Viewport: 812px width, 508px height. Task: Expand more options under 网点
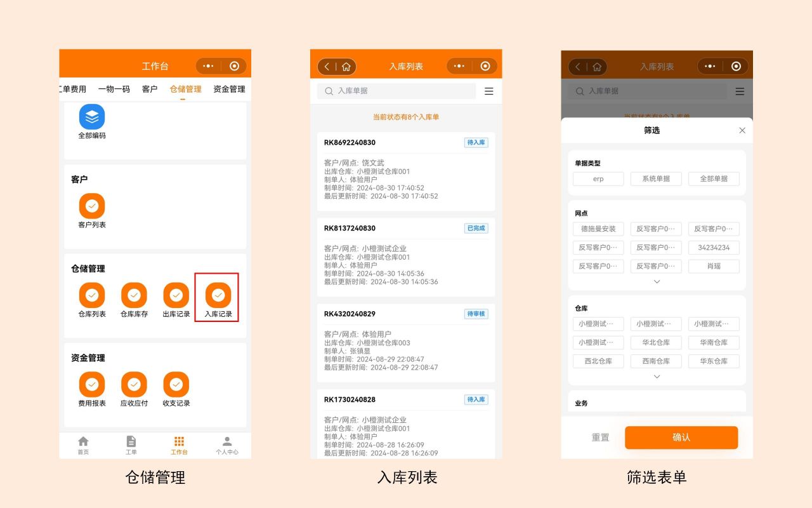tap(657, 281)
